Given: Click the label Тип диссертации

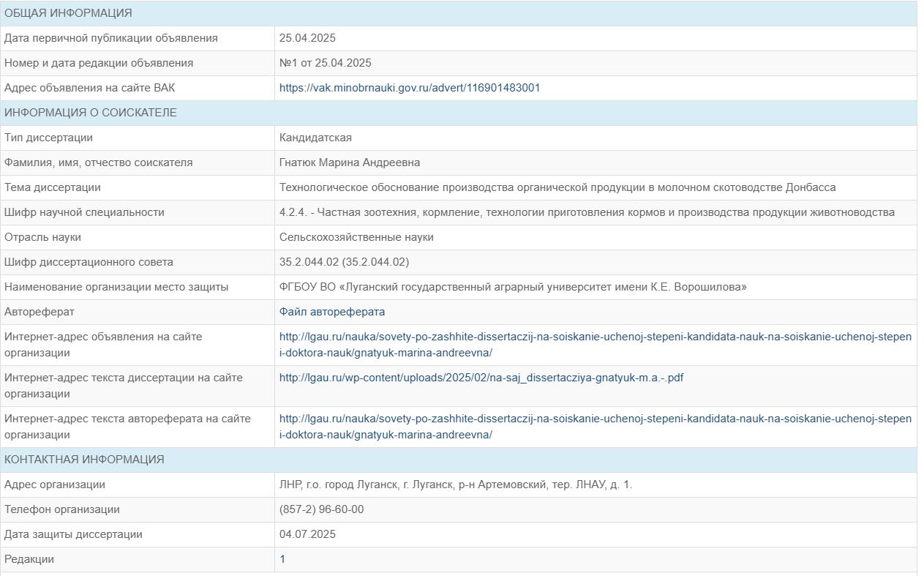Looking at the screenshot, I should 48,138.
